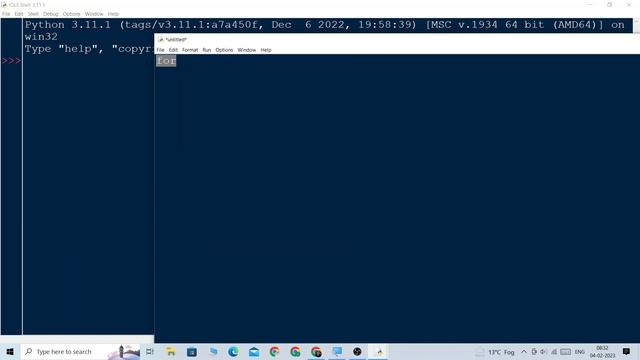Click the 'Type here to search' box

[x=80, y=351]
